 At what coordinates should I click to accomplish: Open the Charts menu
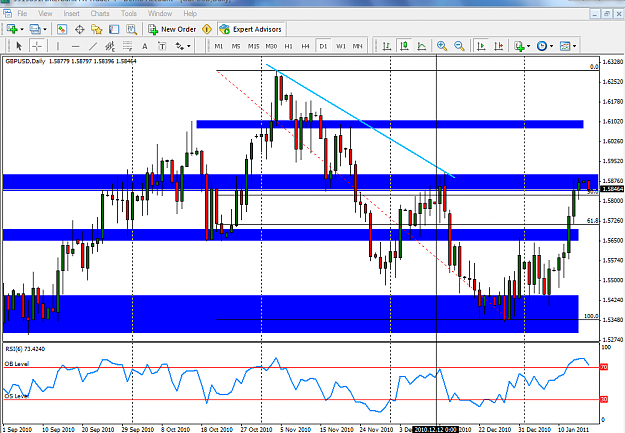coord(100,14)
